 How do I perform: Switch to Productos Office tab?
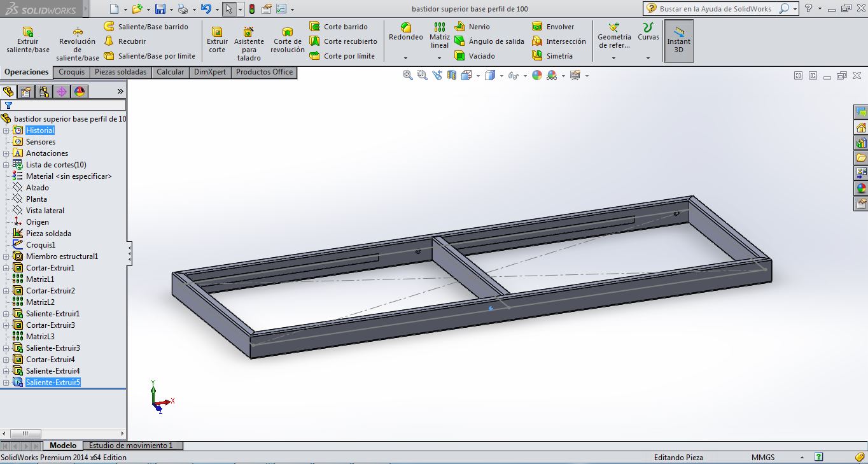click(264, 72)
